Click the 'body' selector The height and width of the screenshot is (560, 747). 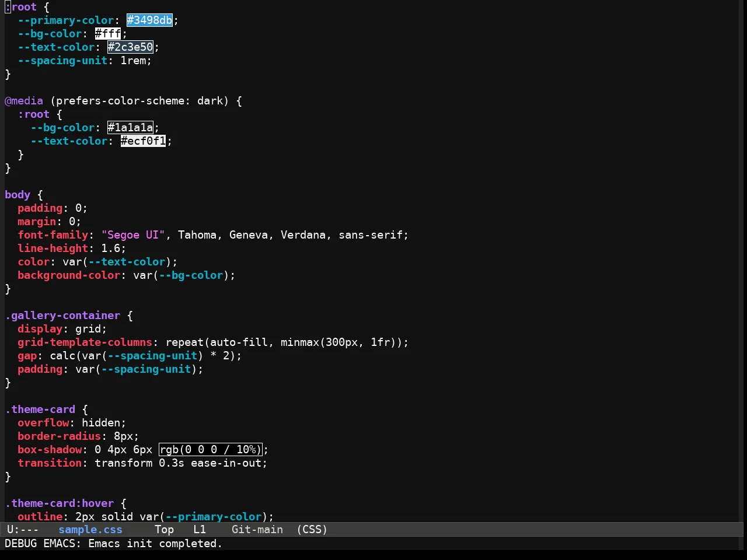click(x=18, y=195)
